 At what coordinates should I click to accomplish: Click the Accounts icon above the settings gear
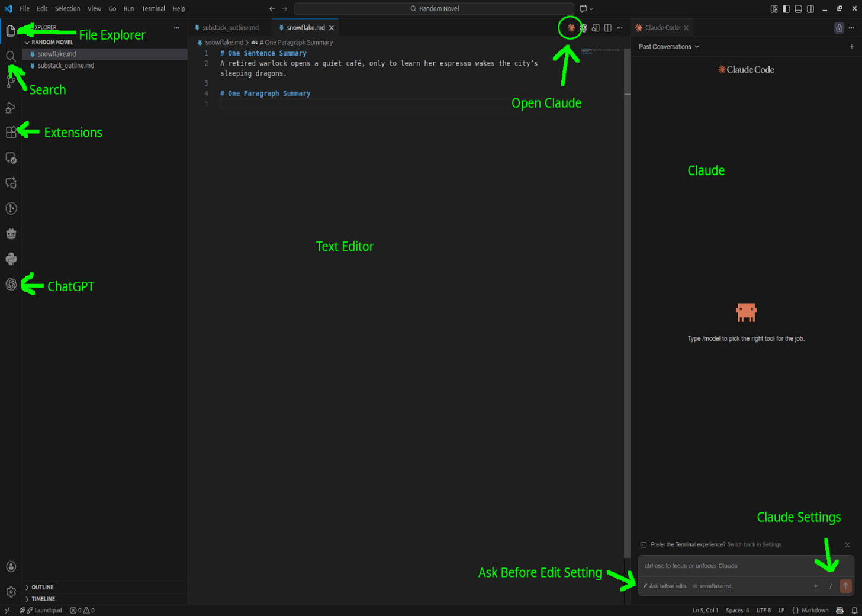[11, 566]
